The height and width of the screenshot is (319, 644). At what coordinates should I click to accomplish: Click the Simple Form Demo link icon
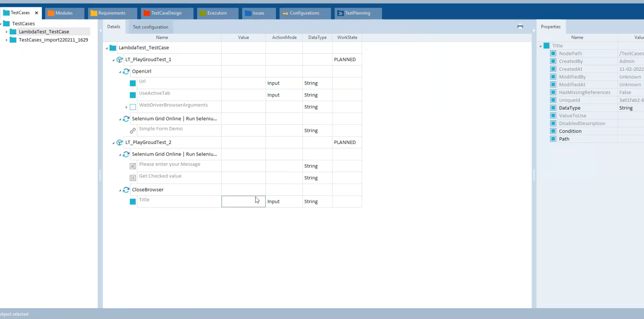133,131
